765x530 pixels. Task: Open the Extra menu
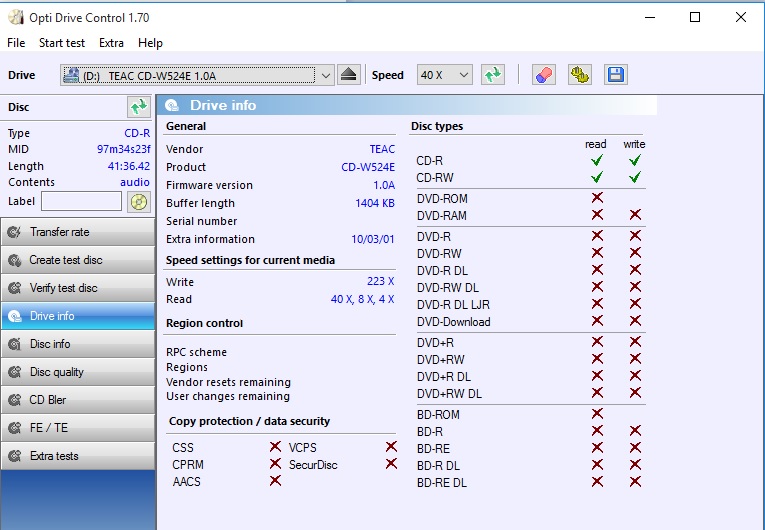click(111, 43)
